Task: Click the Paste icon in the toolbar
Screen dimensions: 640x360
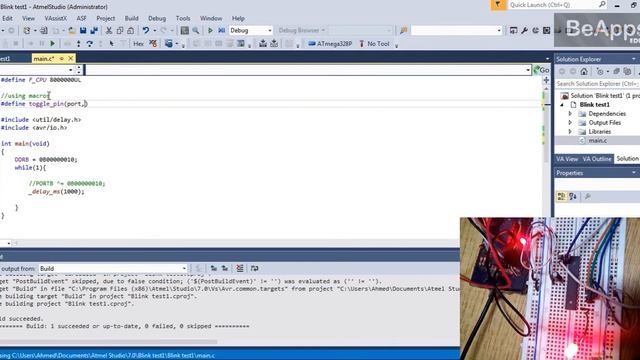Action: click(131, 31)
